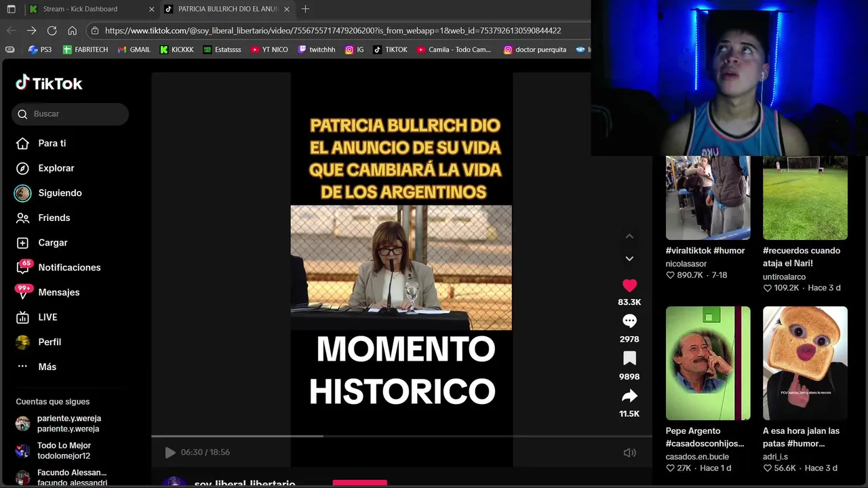Image resolution: width=868 pixels, height=488 pixels.
Task: Go to next video with down chevron
Action: (x=629, y=258)
